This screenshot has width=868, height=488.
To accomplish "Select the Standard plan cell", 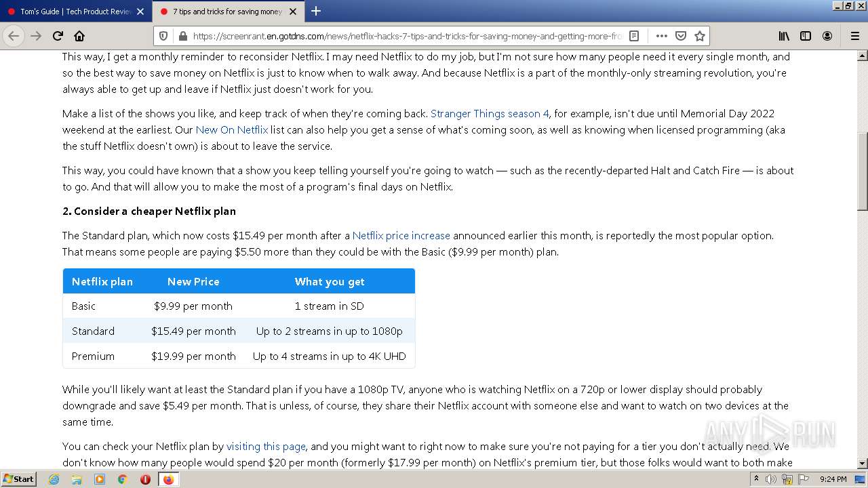I will [102, 331].
